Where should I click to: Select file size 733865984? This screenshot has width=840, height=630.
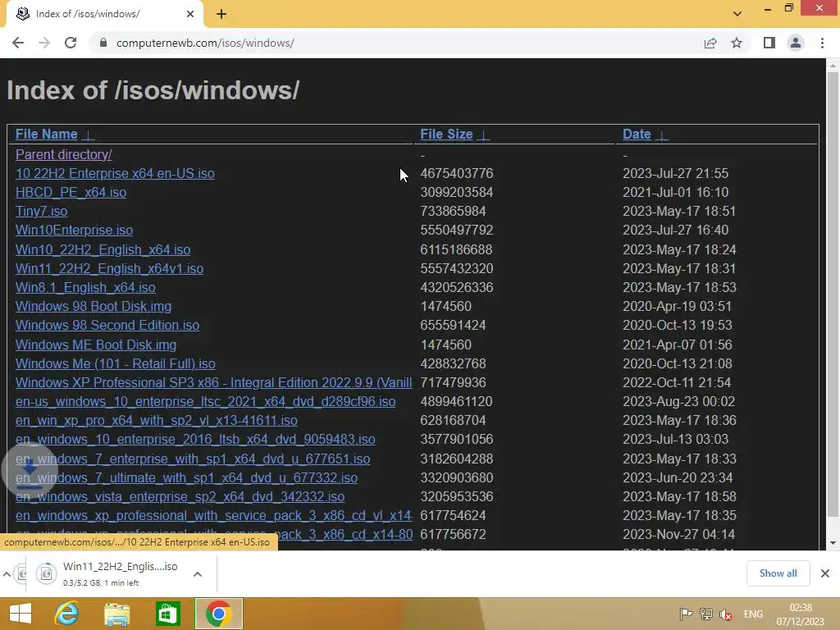453,211
